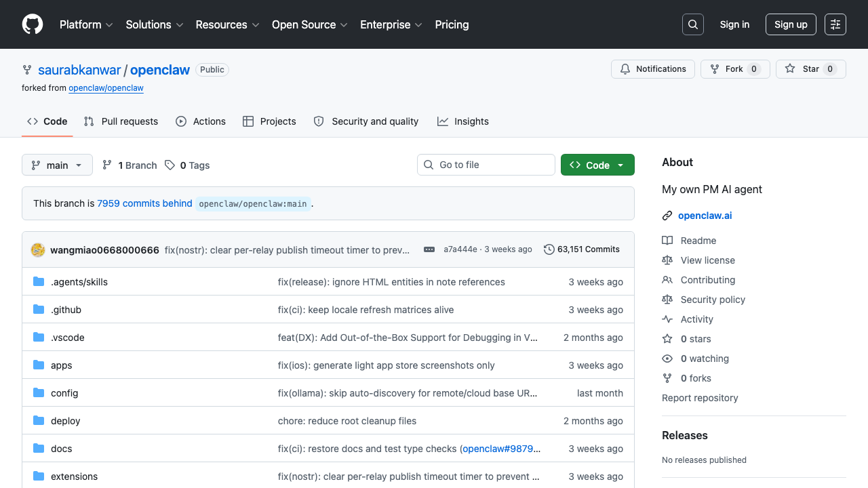
Task: Star the repository
Action: 811,69
